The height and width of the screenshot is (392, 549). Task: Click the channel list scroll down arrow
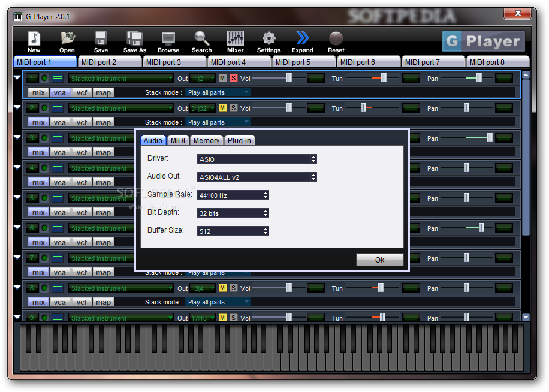pos(526,318)
